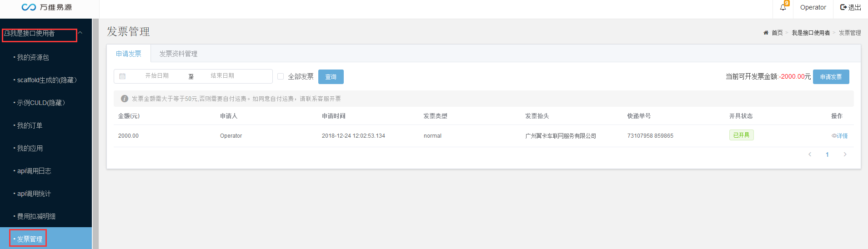Click the 查询 search button
868x249 pixels.
click(331, 77)
